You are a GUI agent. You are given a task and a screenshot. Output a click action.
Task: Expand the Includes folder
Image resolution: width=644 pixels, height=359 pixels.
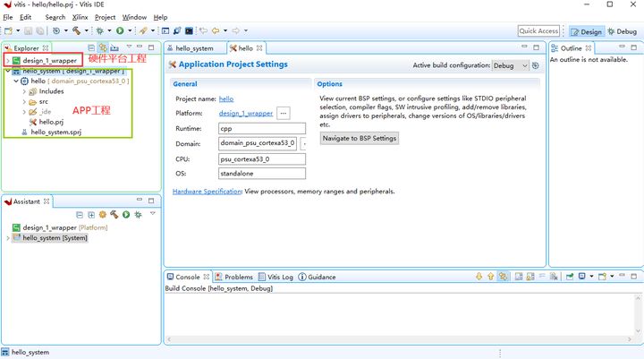(x=24, y=91)
